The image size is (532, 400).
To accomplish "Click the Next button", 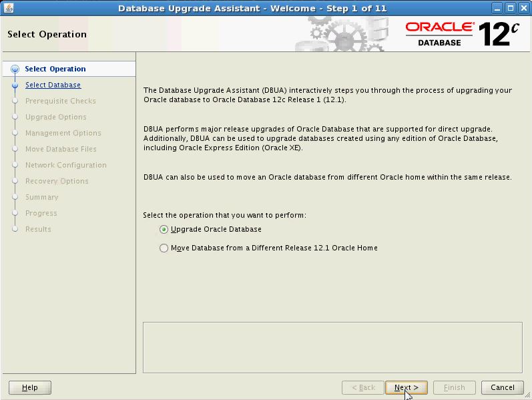I will [406, 387].
